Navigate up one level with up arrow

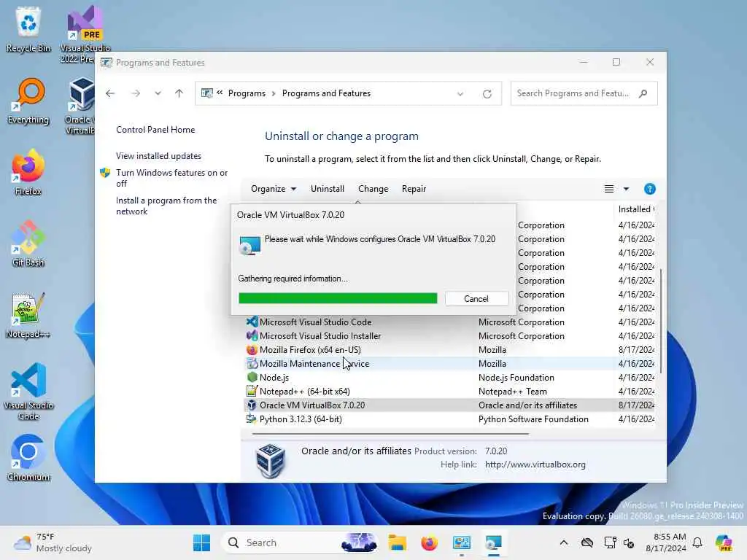tap(179, 93)
